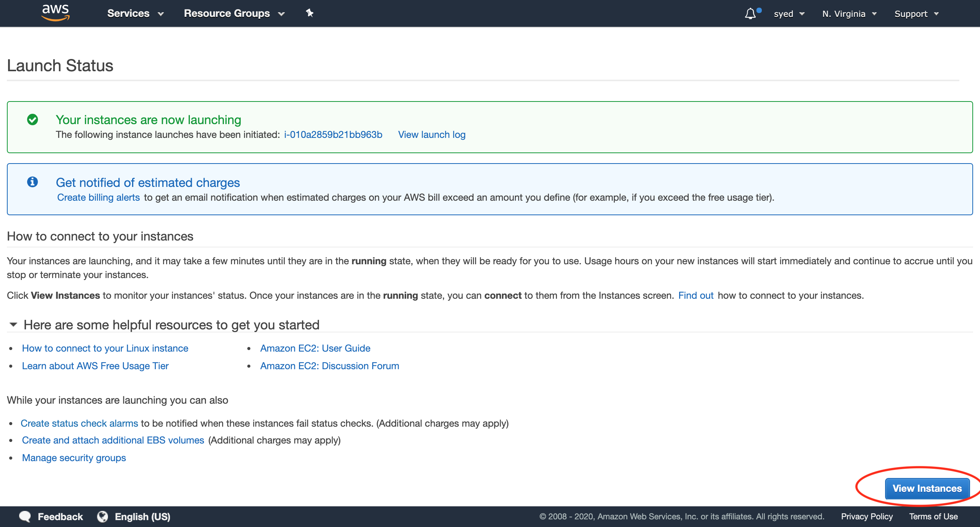The image size is (980, 527).
Task: Open instance i-010a2859b21bb963b link
Action: [x=333, y=134]
